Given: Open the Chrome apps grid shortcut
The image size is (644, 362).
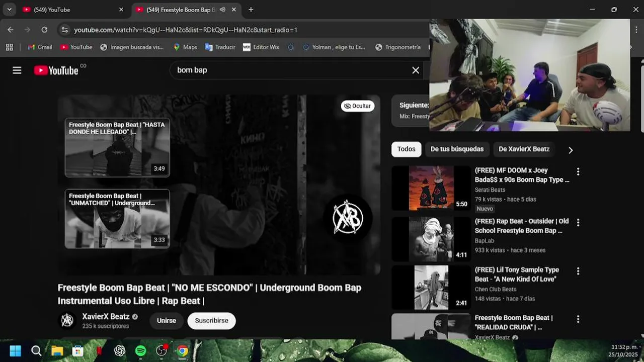Looking at the screenshot, I should pos(9,47).
